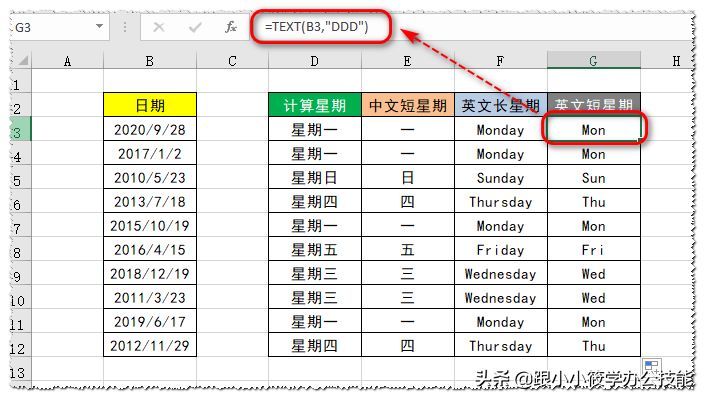Click the formula bar text =TEXT(B3,"DDD")
The width and height of the screenshot is (705, 399).
click(317, 27)
